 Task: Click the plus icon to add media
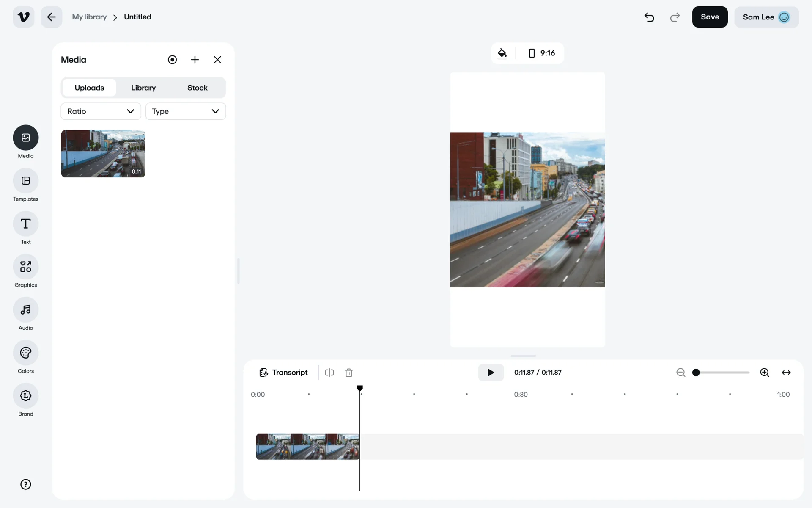195,60
